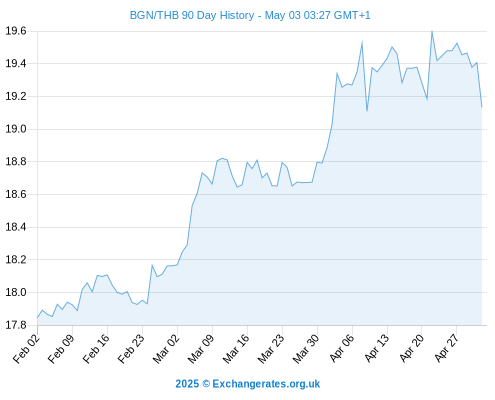Click the 18.4 y-axis value label
Screen dimensions: 495x400
pyautogui.click(x=16, y=227)
